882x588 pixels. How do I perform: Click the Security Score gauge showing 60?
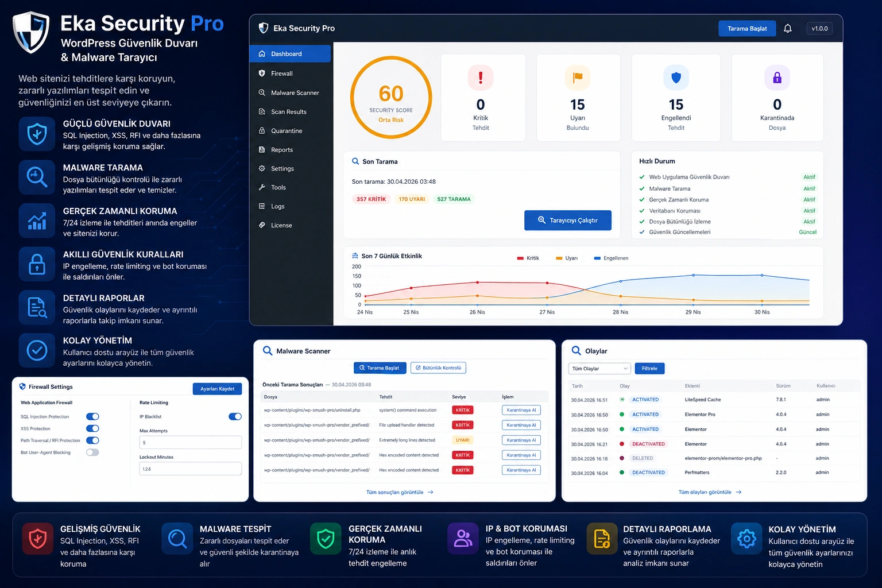pyautogui.click(x=391, y=97)
